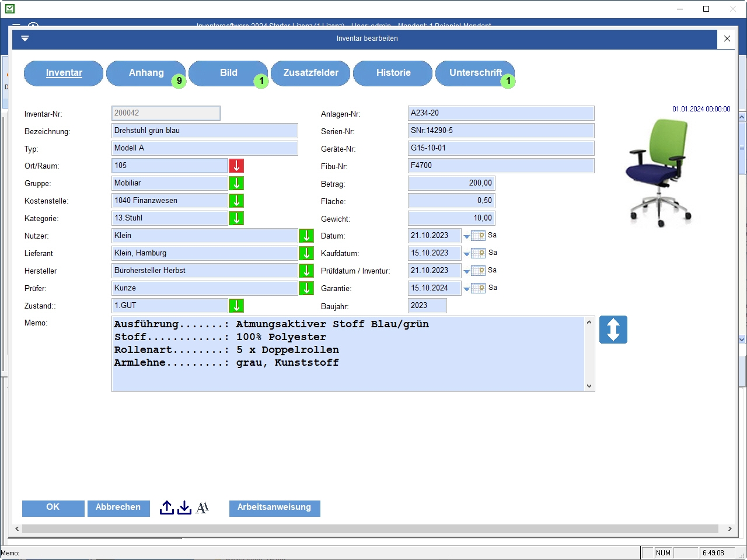The image size is (747, 560).
Task: Select the Kategorie field '13.Stuhl'
Action: [x=169, y=218]
